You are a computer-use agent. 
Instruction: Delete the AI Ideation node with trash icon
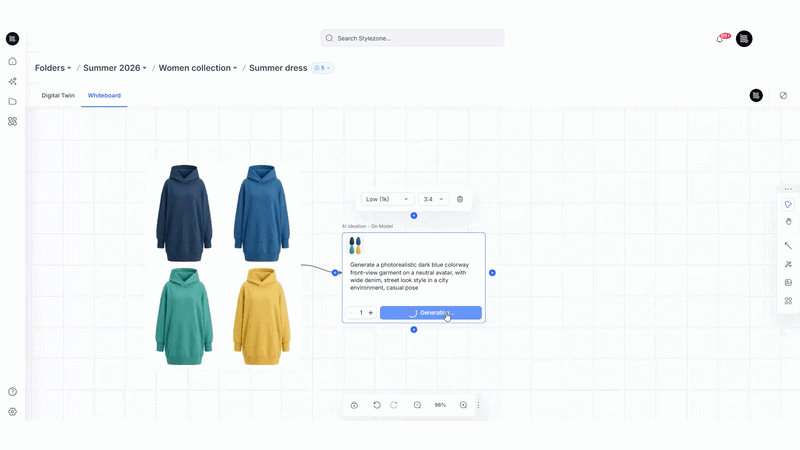click(460, 199)
